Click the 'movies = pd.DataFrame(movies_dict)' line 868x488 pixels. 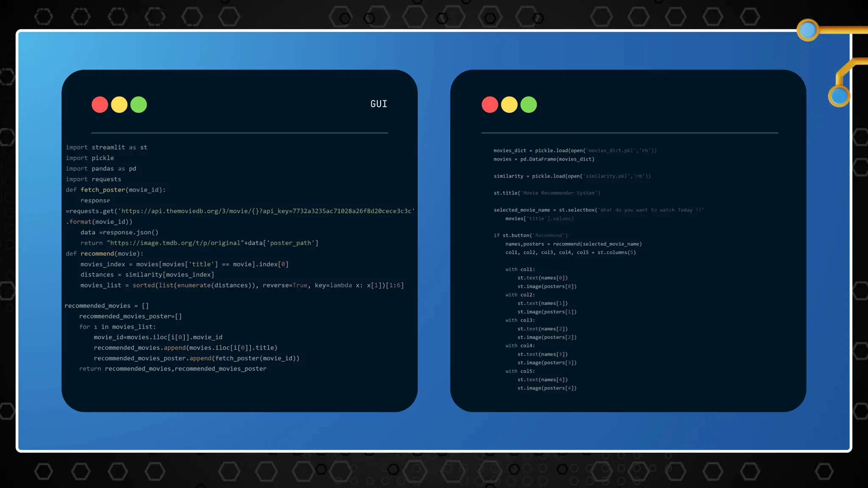[x=544, y=159]
